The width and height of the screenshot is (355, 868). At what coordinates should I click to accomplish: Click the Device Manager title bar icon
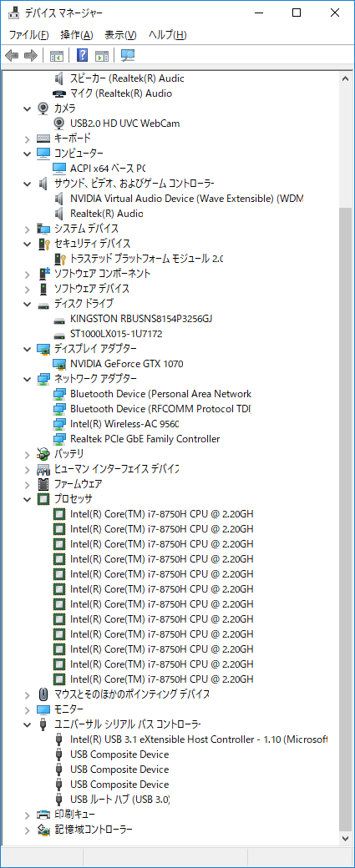click(13, 13)
